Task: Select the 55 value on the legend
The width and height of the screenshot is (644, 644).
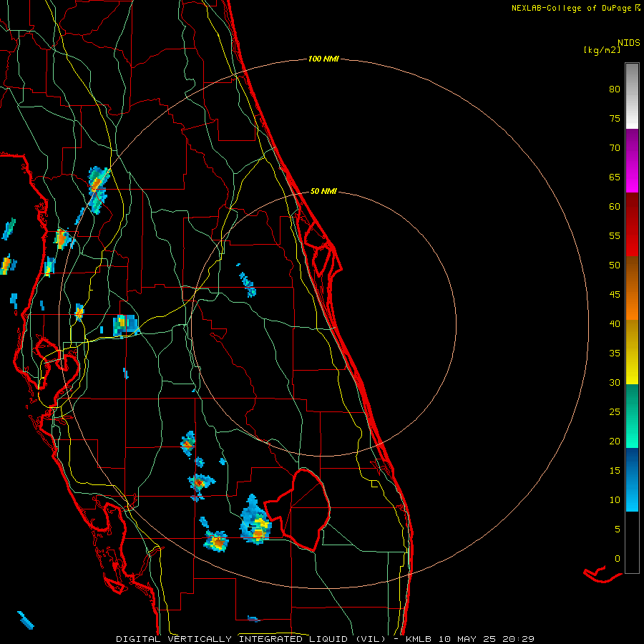Action: 615,235
